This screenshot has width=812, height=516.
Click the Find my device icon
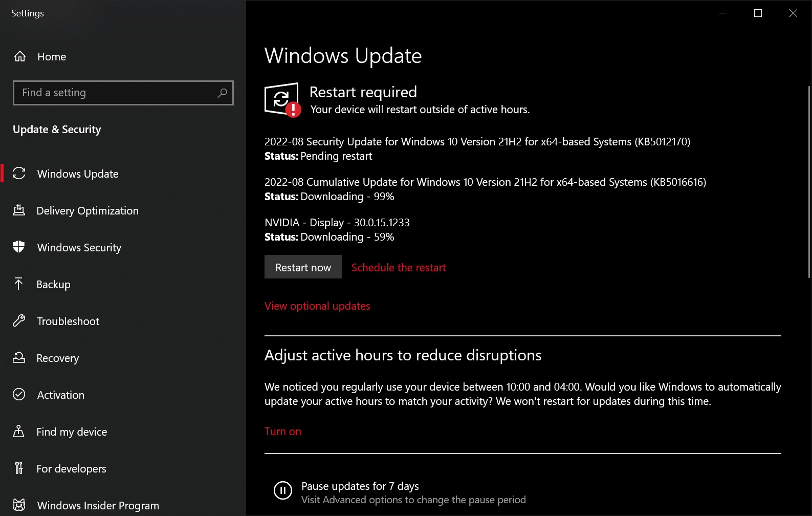click(19, 432)
